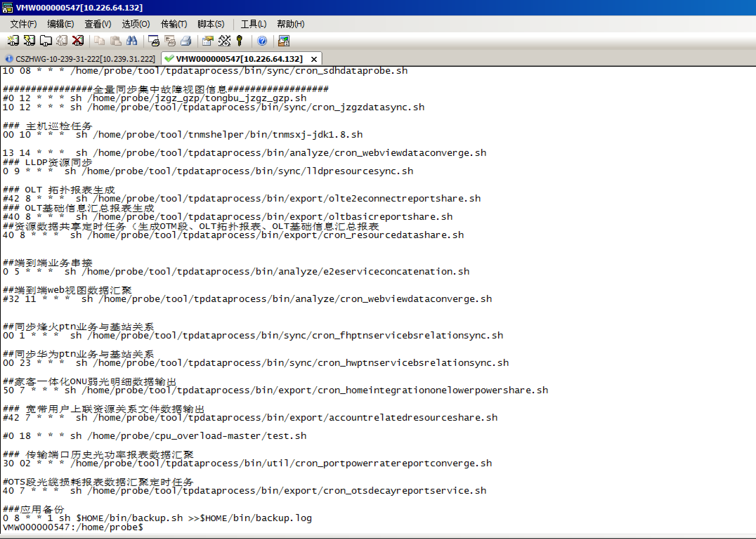Click the cron_sdhdataprobe.sh line
Viewport: 756px width, 539px height.
tap(205, 71)
